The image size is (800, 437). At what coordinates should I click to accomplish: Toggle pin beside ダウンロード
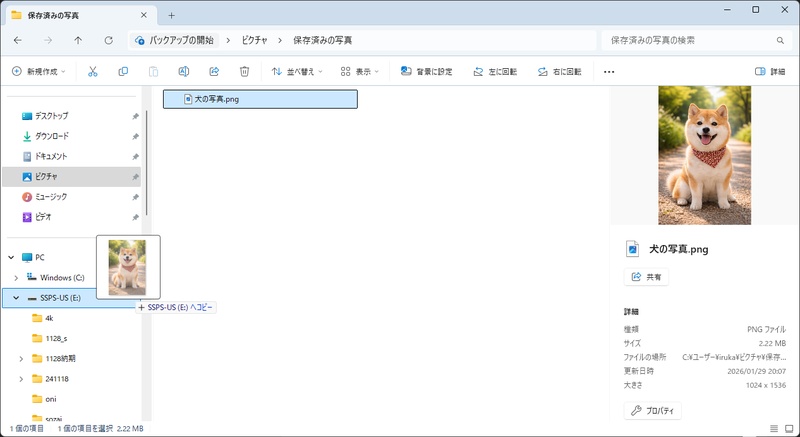pyautogui.click(x=135, y=137)
